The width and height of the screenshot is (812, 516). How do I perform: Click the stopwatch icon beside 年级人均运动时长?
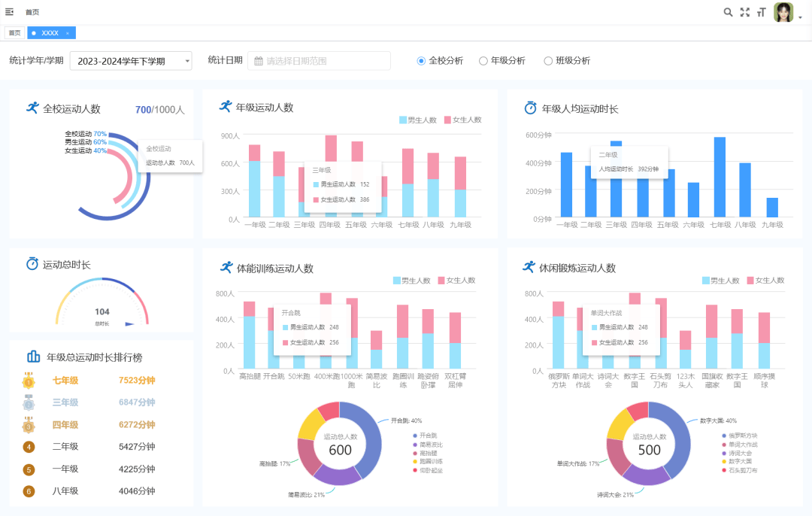point(530,108)
